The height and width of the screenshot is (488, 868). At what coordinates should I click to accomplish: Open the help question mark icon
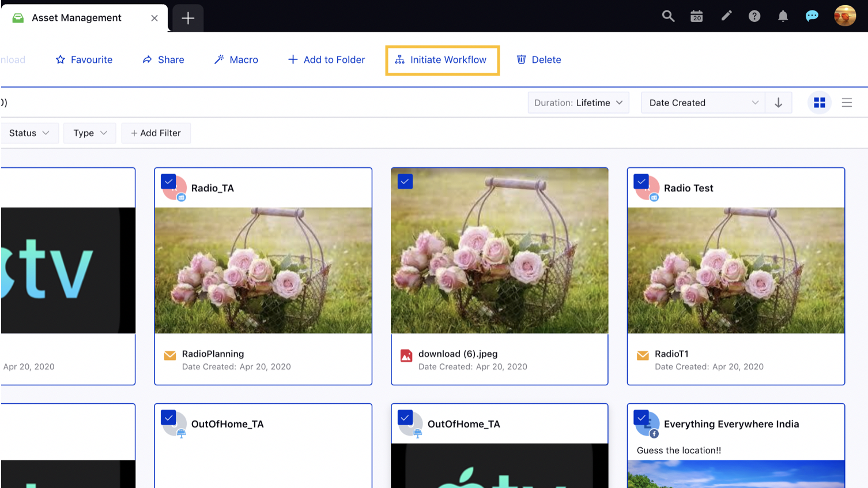pos(754,16)
